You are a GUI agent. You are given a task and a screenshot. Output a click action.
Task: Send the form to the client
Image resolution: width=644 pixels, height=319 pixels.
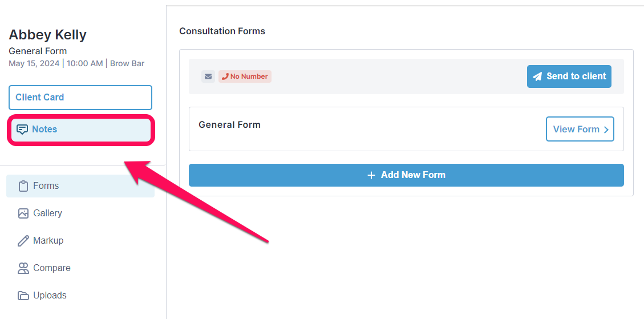(x=569, y=76)
